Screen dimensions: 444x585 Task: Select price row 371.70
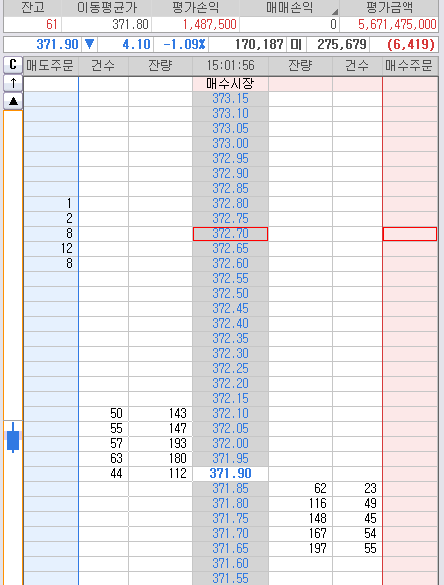coord(230,534)
